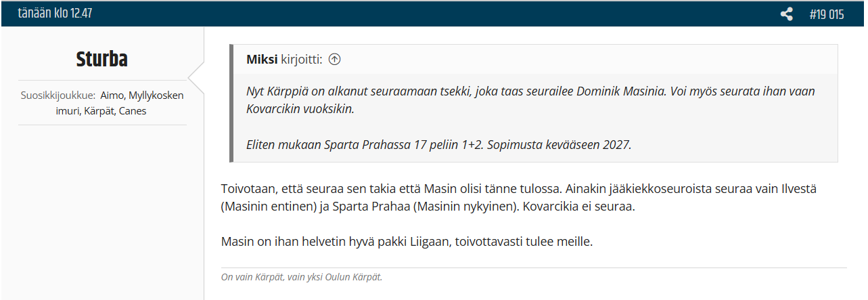The width and height of the screenshot is (868, 300).
Task: Click the timestamp tänään klo 12.47
Action: pos(53,14)
